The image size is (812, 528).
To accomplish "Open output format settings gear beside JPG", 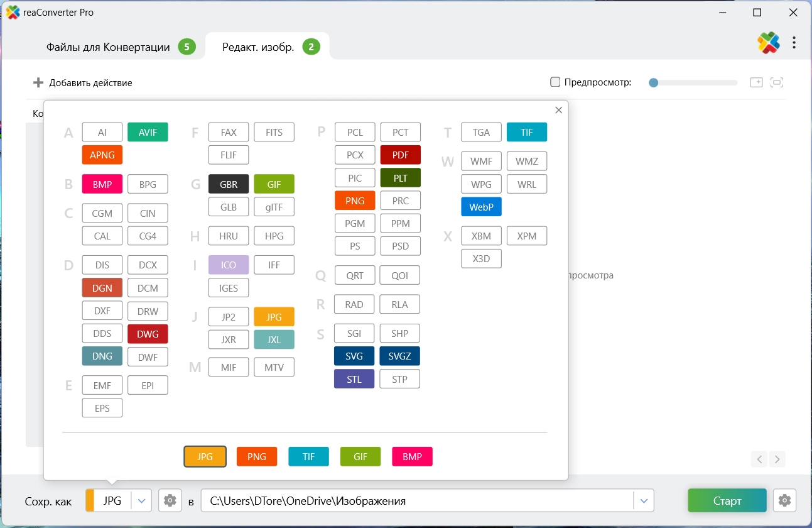I will 170,501.
